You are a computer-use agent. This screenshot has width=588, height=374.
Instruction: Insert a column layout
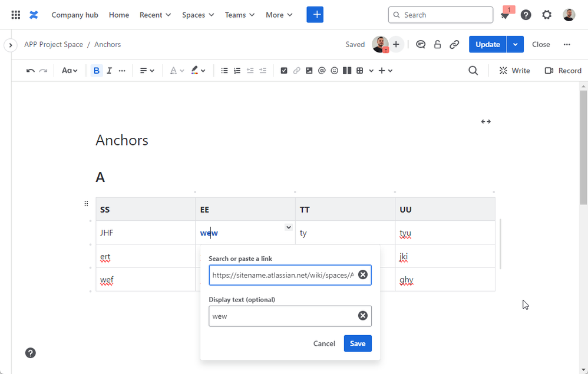tap(347, 71)
